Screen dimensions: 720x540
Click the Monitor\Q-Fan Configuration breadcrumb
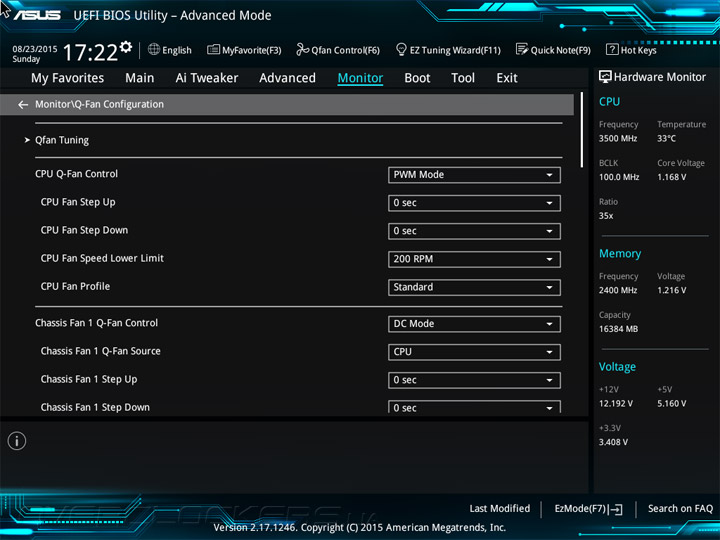pos(99,104)
